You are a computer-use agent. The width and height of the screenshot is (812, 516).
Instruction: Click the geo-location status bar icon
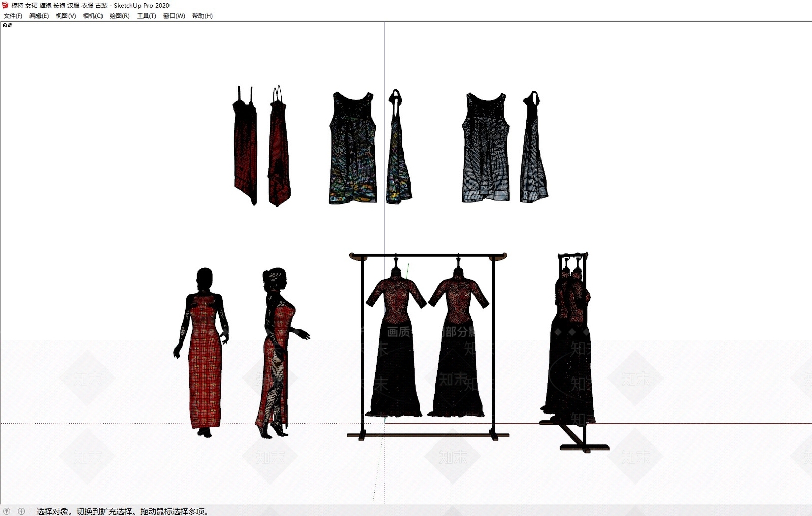7,511
